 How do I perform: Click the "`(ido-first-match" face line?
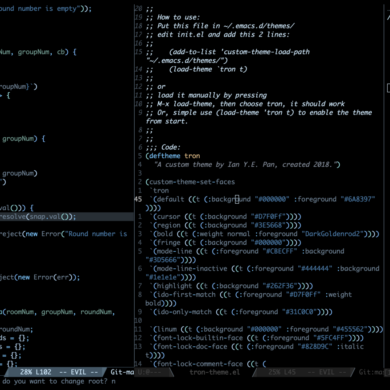coord(251,295)
